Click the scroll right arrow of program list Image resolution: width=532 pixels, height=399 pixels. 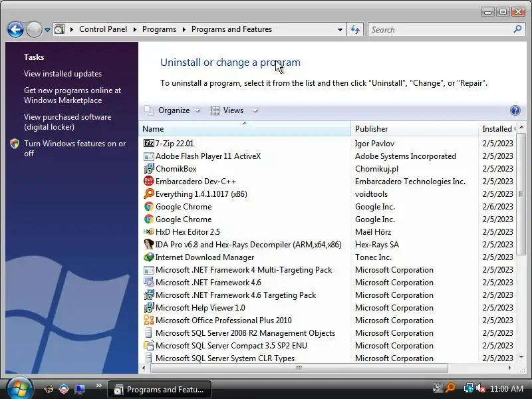(x=509, y=368)
